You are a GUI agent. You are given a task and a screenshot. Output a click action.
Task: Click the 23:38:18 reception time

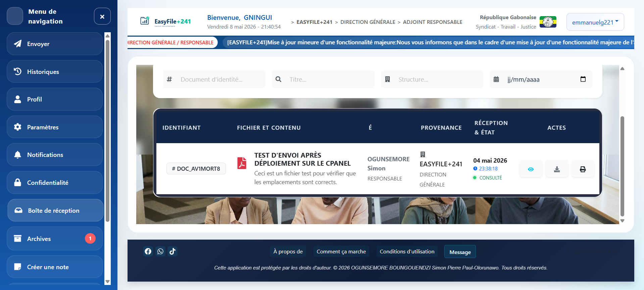tap(488, 169)
